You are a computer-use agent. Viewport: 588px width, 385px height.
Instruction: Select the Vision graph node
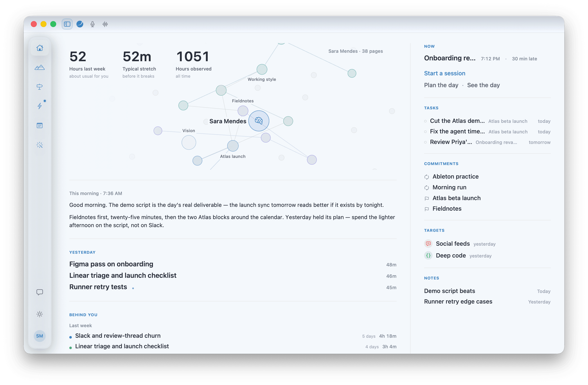(x=189, y=142)
